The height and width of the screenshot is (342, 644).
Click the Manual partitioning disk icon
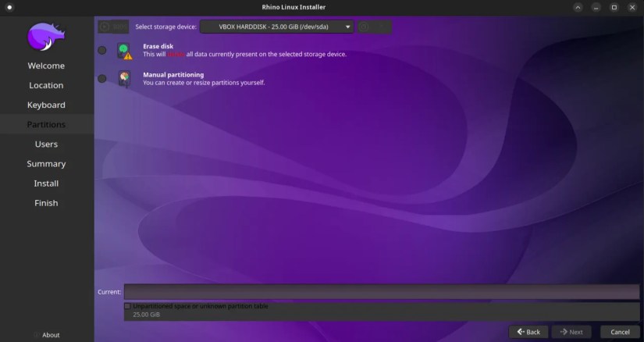coord(124,79)
